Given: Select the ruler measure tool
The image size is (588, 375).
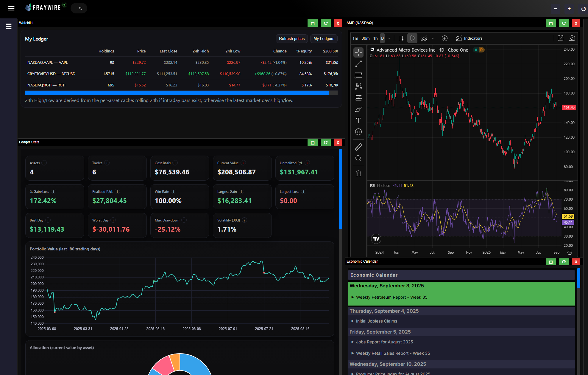Looking at the screenshot, I should (358, 147).
